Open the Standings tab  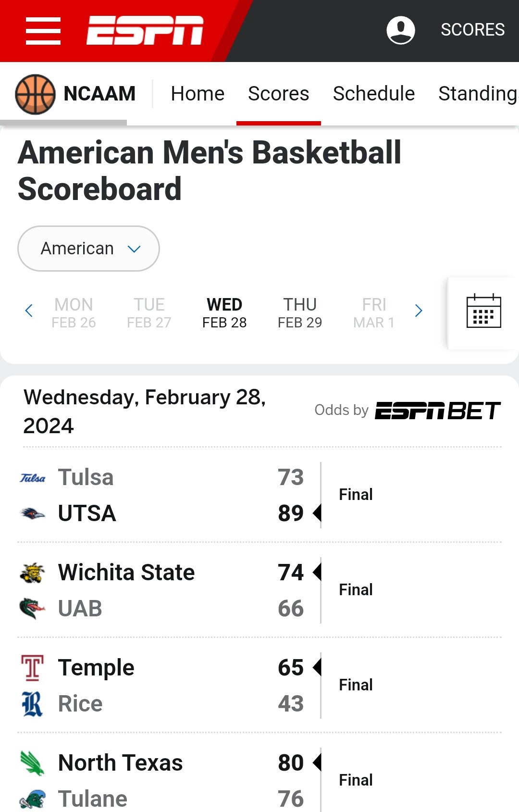pyautogui.click(x=478, y=94)
